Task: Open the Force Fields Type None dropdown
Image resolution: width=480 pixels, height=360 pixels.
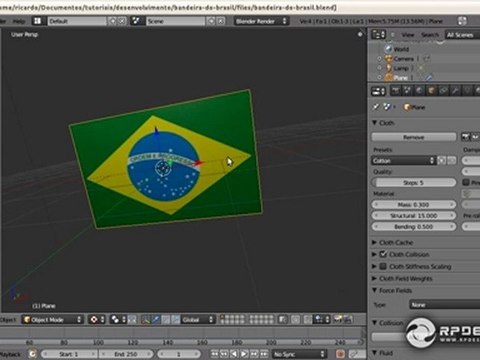Action: click(445, 305)
